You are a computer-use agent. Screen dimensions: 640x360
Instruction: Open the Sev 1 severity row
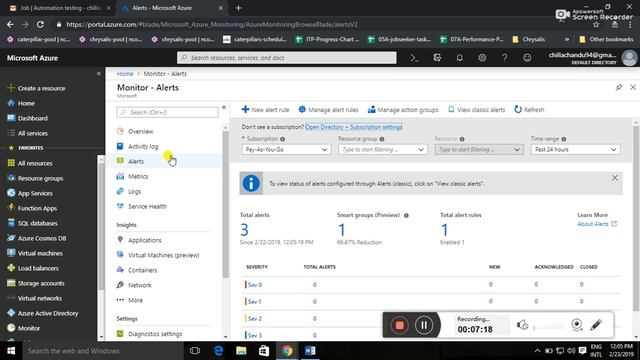tap(431, 301)
